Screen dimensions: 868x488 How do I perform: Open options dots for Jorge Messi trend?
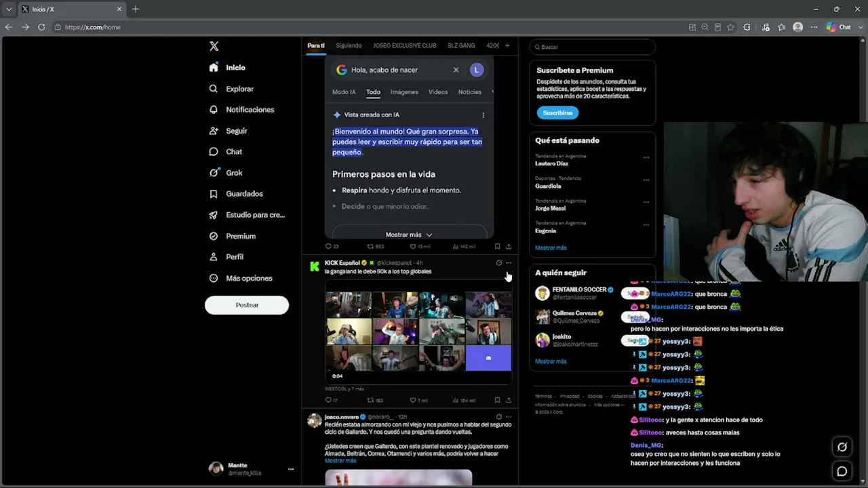pyautogui.click(x=646, y=203)
